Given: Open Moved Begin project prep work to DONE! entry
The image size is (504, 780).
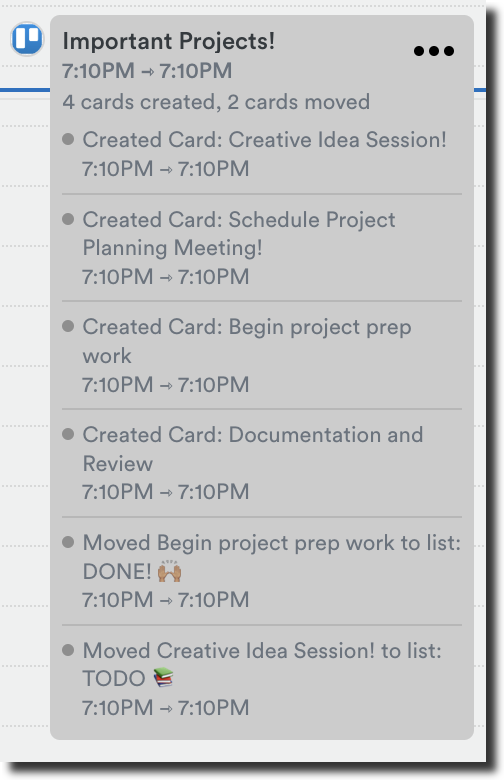Looking at the screenshot, I should 262,571.
